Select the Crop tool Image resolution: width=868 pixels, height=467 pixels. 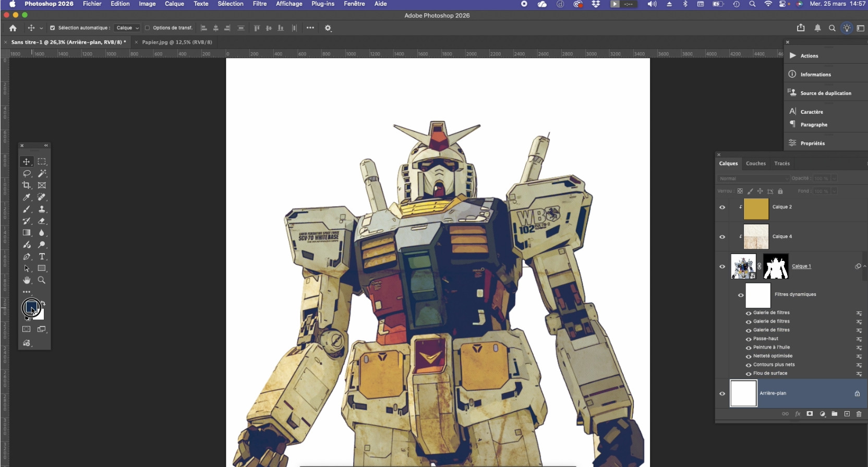coord(27,185)
